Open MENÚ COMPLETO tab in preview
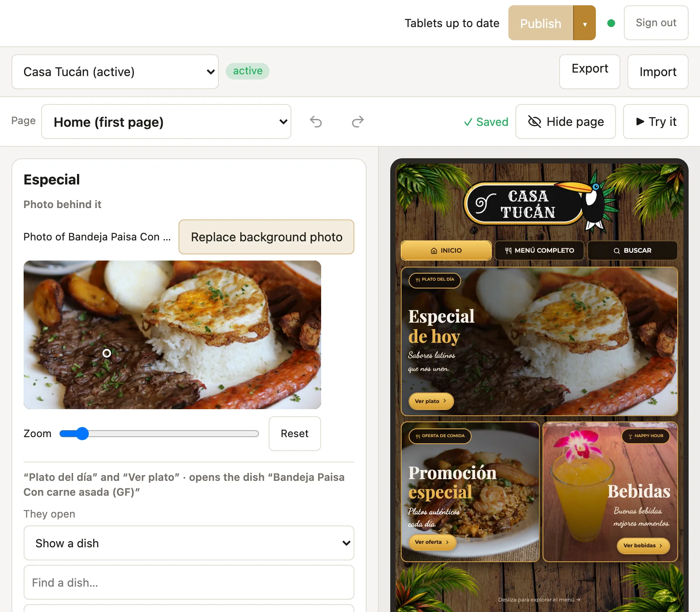Screen dimensions: 700x612 539,250
